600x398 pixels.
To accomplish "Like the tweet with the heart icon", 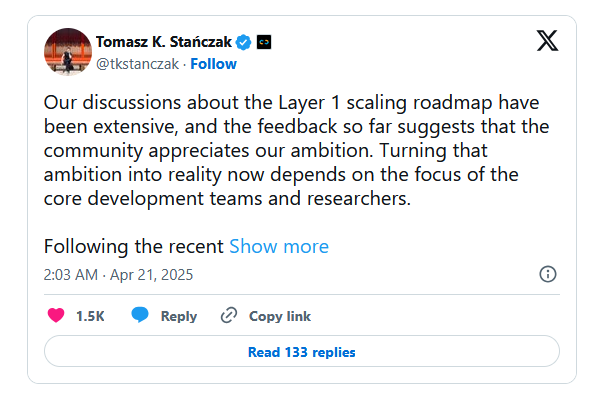I will tap(56, 315).
